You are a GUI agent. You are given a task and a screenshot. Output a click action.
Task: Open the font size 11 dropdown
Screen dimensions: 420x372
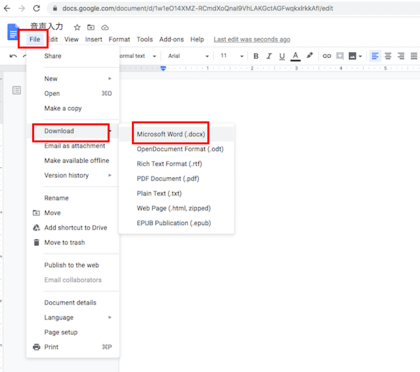point(232,56)
